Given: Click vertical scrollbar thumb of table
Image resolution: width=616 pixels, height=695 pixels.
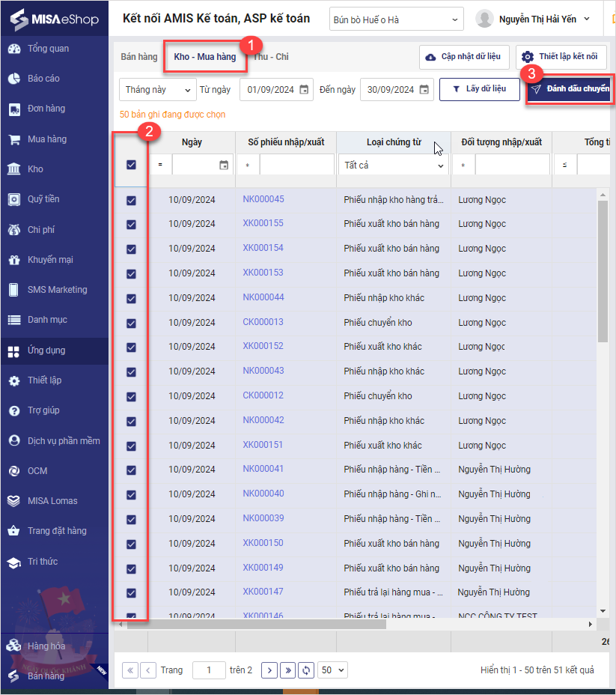Looking at the screenshot, I should coord(603,271).
